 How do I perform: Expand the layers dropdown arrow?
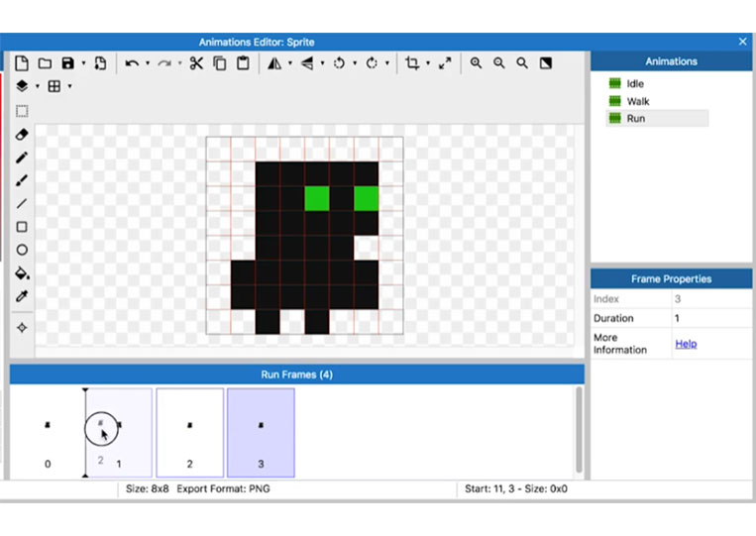coord(37,86)
